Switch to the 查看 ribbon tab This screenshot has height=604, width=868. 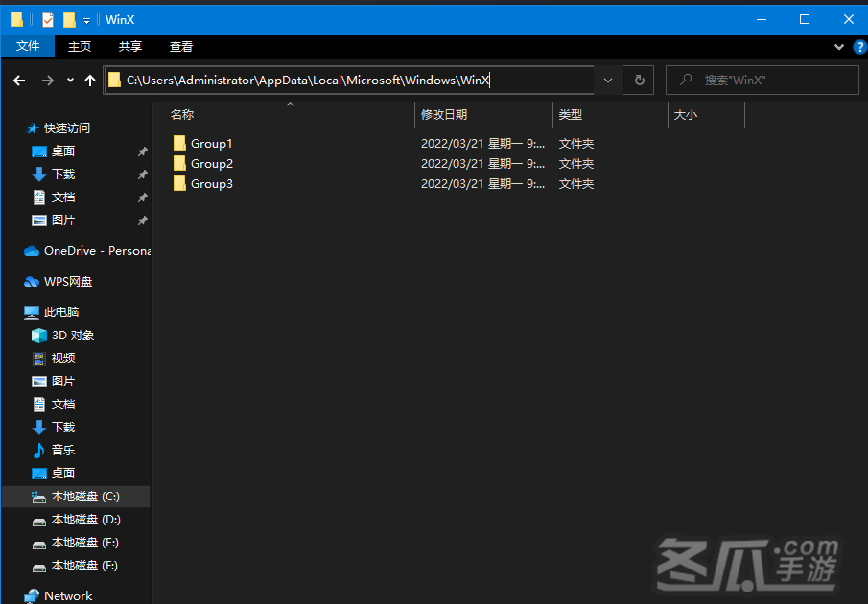click(x=181, y=46)
